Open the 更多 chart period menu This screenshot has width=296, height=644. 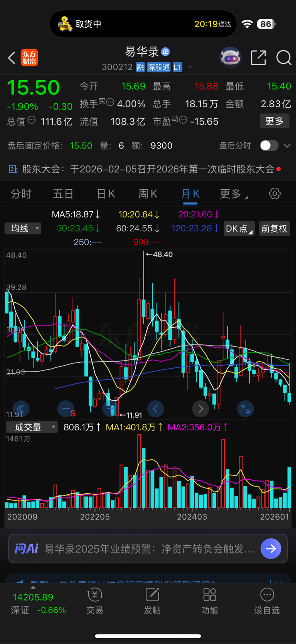click(234, 194)
